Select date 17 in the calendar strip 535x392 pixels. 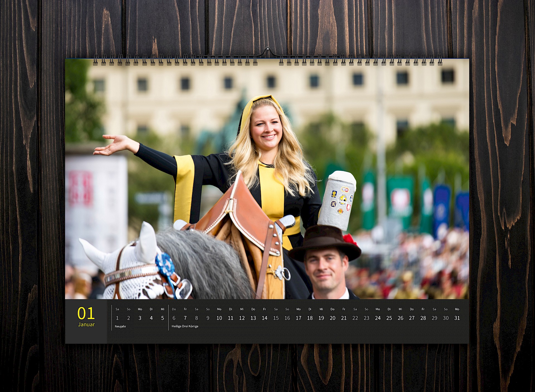[x=298, y=318]
